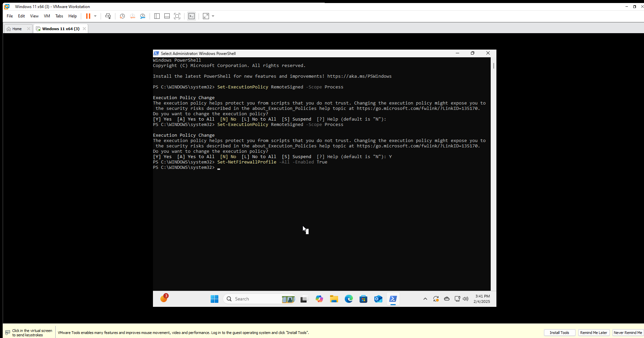The height and width of the screenshot is (338, 644).
Task: Switch to the Home tab
Action: [x=16, y=28]
